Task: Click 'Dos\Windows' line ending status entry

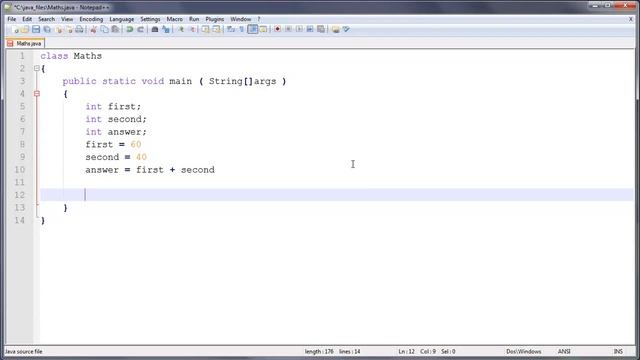Action: click(524, 351)
